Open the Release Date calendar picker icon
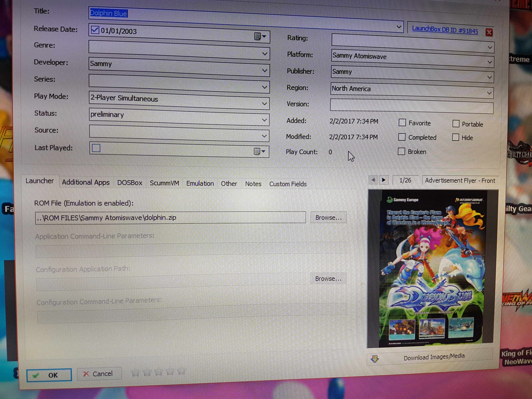 click(x=260, y=37)
